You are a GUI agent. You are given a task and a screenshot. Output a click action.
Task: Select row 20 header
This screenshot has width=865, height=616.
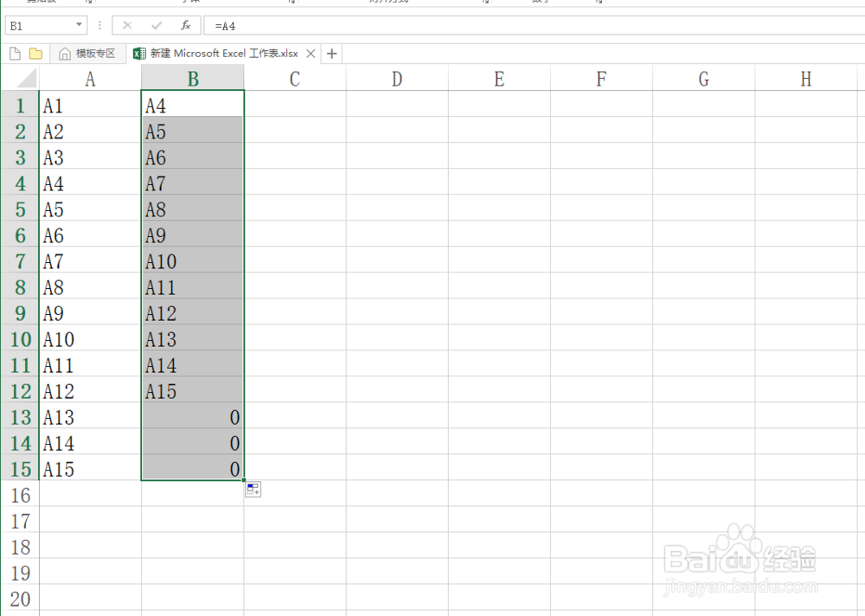[20, 597]
